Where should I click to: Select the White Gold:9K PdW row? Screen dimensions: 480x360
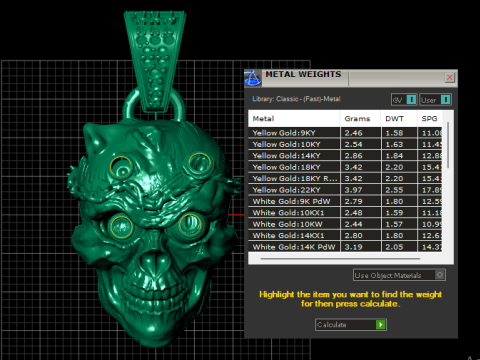pyautogui.click(x=345, y=201)
